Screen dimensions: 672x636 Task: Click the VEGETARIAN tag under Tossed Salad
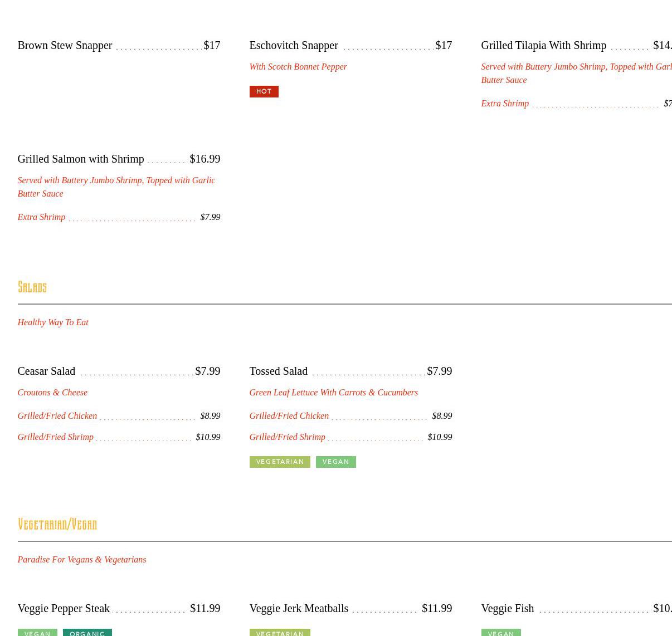tap(280, 462)
